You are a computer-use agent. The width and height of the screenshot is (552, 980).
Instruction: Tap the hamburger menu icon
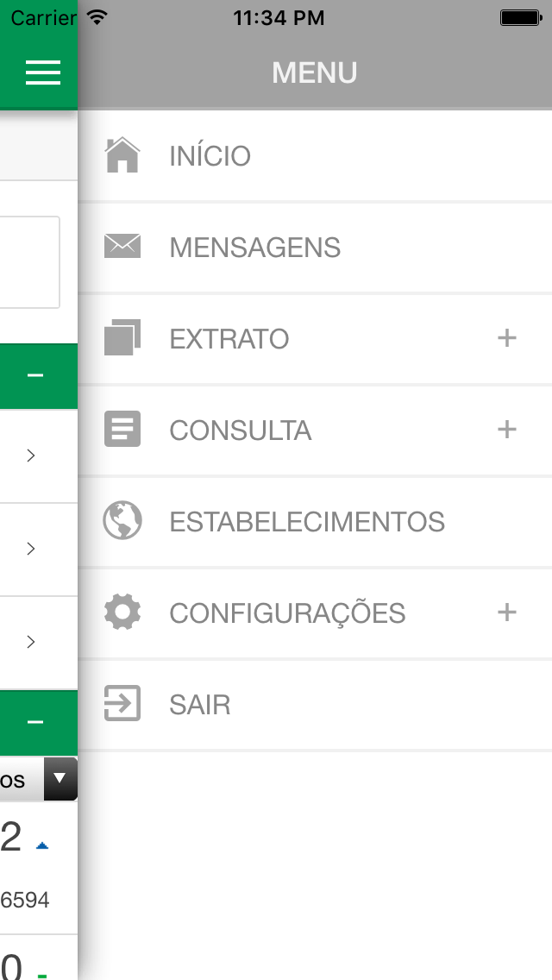pyautogui.click(x=43, y=72)
